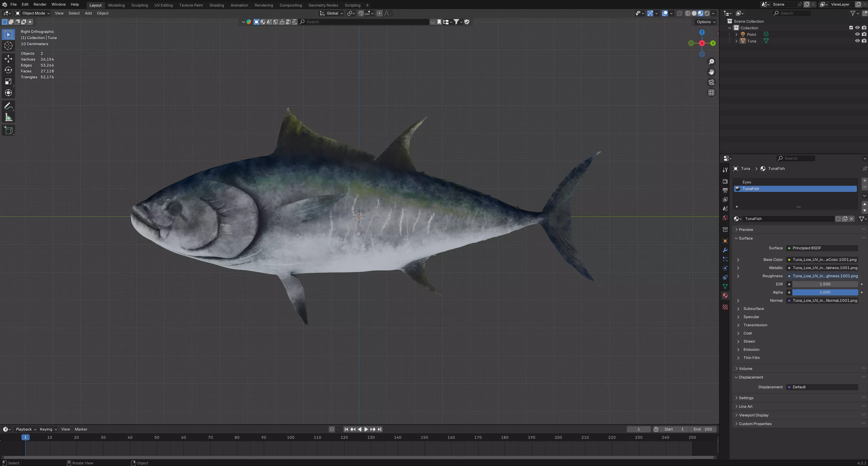Click the Displacement Default button
Screen dimensions: 868x466
click(x=822, y=387)
